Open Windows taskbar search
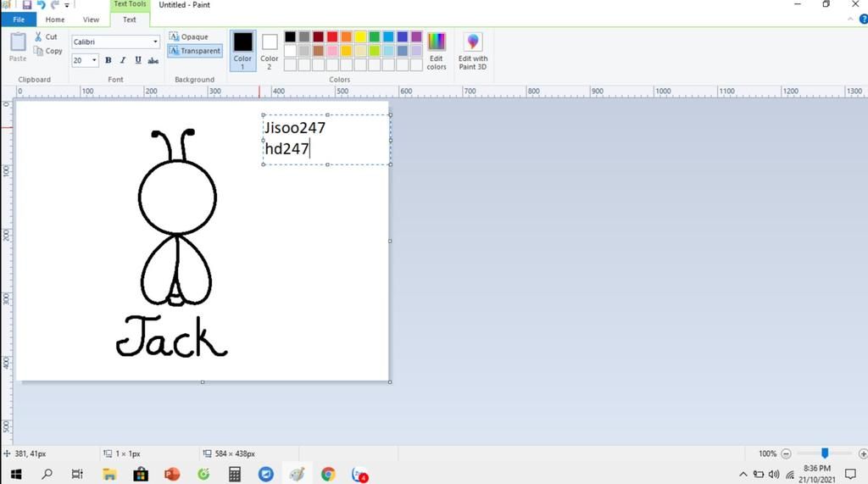The image size is (868, 484). point(47,474)
